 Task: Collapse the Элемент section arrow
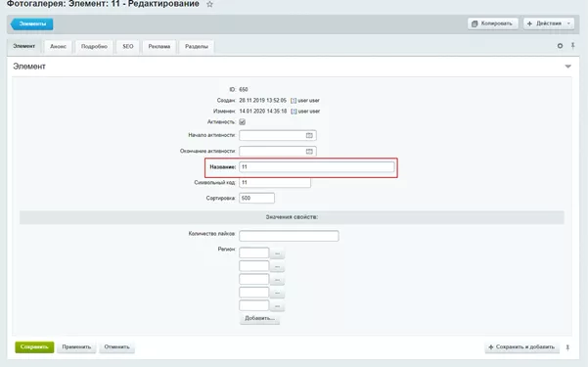coord(568,67)
